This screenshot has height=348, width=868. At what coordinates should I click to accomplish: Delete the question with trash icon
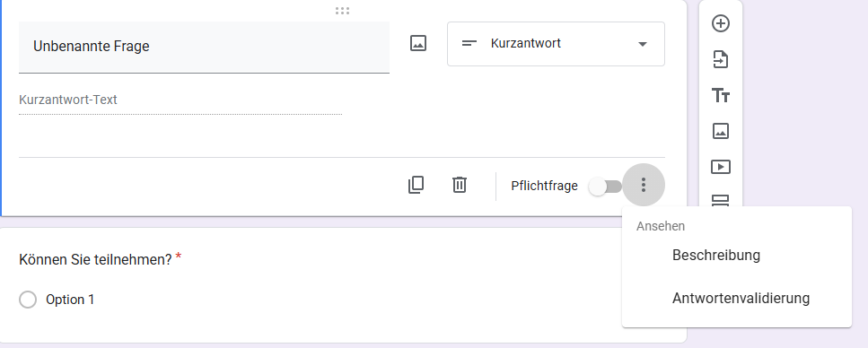[460, 185]
